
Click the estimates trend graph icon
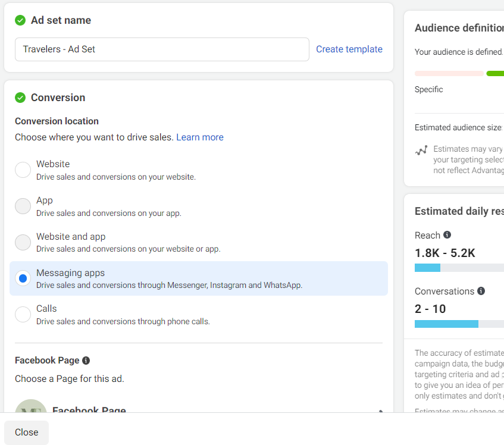(x=421, y=151)
